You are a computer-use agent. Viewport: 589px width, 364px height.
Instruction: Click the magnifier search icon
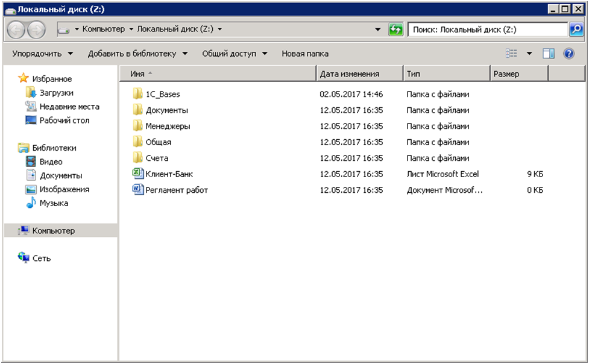(x=576, y=30)
